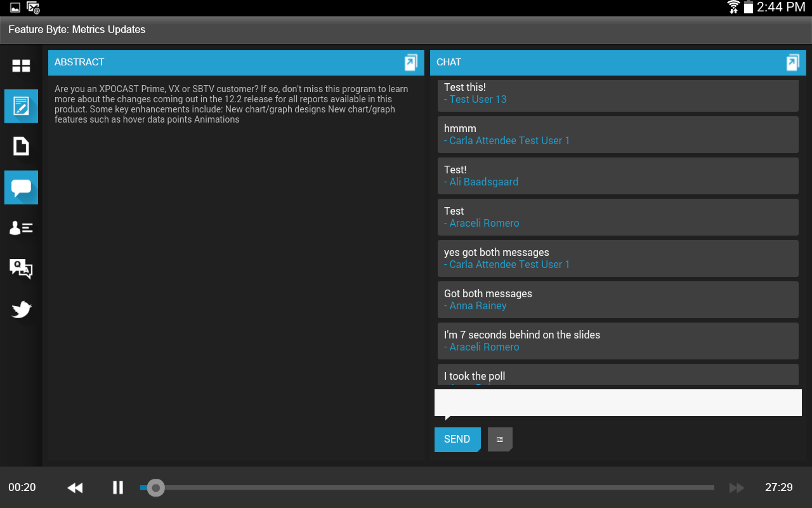Image resolution: width=812 pixels, height=508 pixels.
Task: Click the CHAT panel header title
Action: 449,62
